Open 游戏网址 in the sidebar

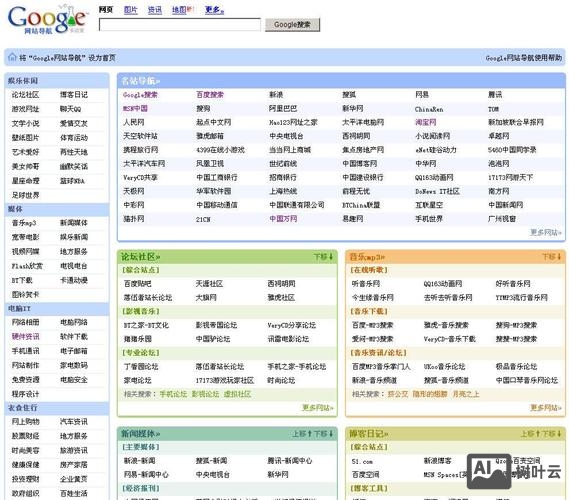tap(25, 109)
